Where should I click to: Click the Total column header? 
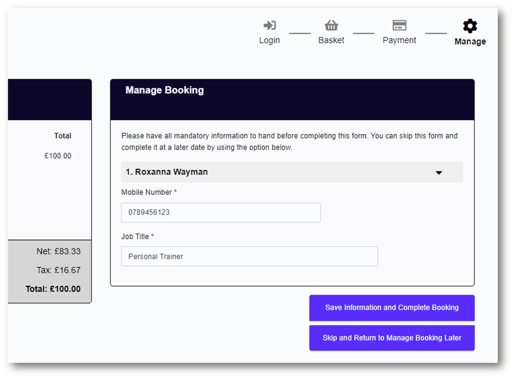click(63, 136)
